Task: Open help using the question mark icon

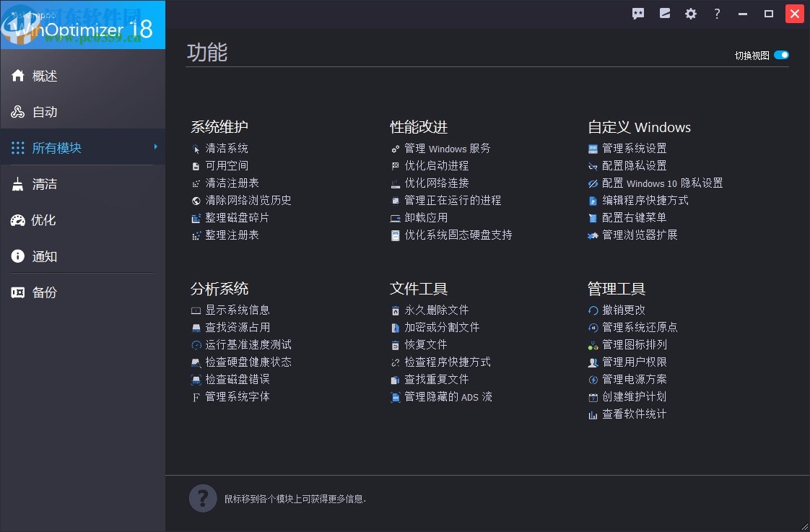Action: click(x=717, y=13)
